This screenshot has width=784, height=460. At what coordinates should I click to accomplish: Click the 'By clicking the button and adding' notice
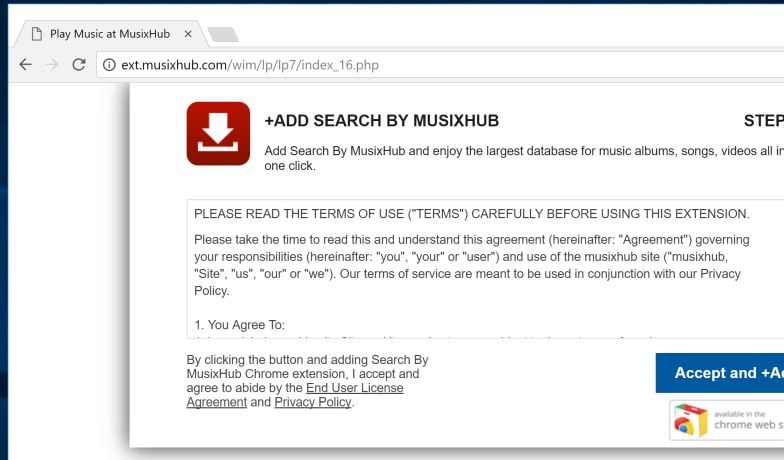(x=308, y=381)
